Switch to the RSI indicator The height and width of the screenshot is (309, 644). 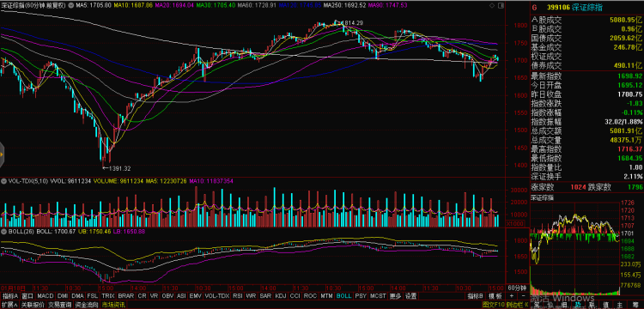coord(237,296)
